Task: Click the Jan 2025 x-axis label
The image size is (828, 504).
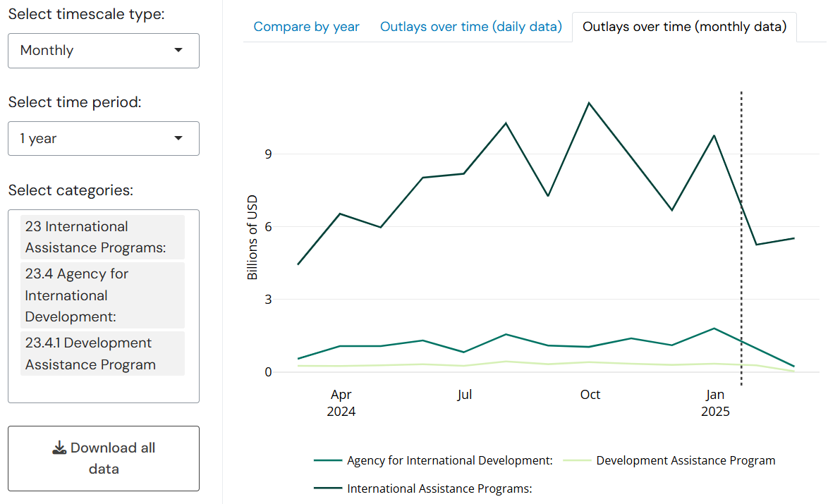Action: coord(715,402)
